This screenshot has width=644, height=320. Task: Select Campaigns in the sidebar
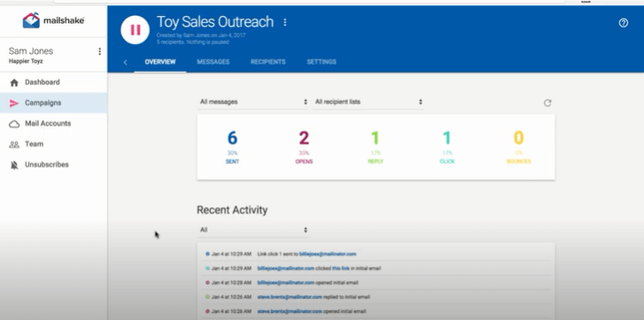coord(53,103)
